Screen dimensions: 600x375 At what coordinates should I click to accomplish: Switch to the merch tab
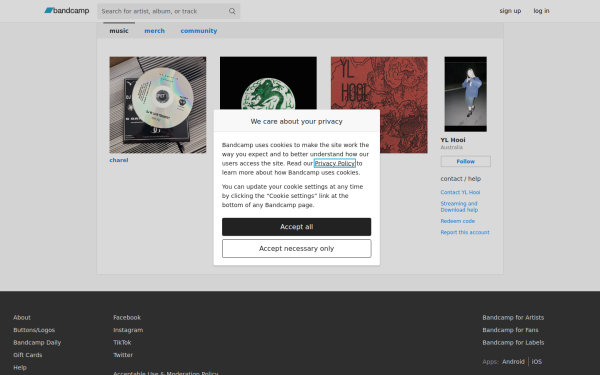point(155,31)
